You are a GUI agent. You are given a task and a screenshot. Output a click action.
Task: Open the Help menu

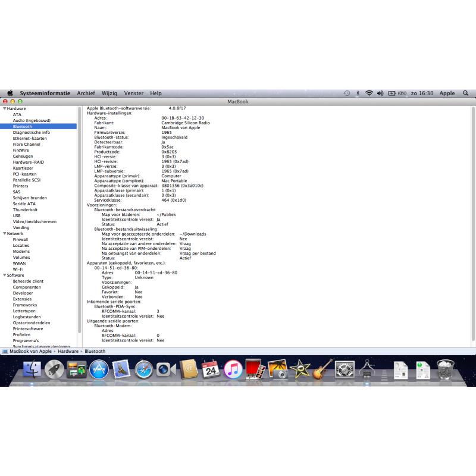click(156, 93)
